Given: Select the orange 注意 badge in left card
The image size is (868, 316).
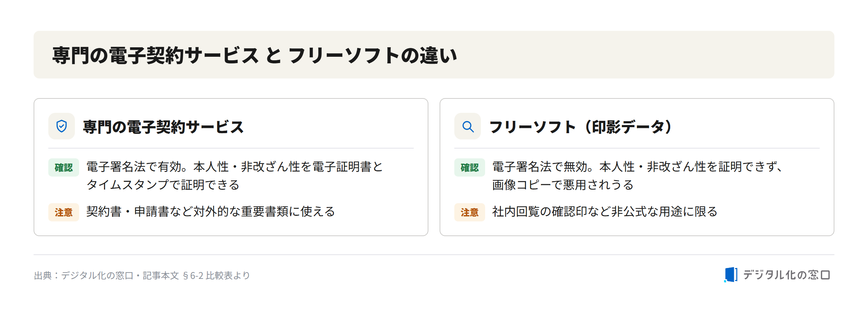Looking at the screenshot, I should tap(64, 212).
